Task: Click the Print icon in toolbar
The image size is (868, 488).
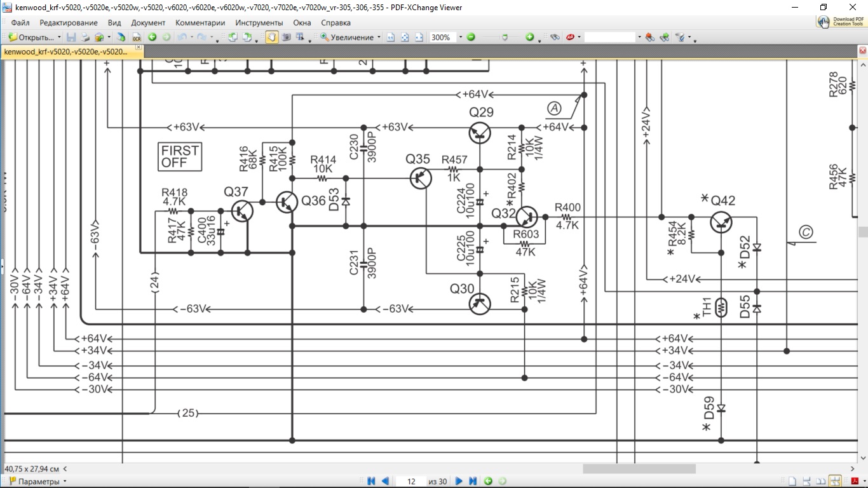Action: (x=85, y=37)
